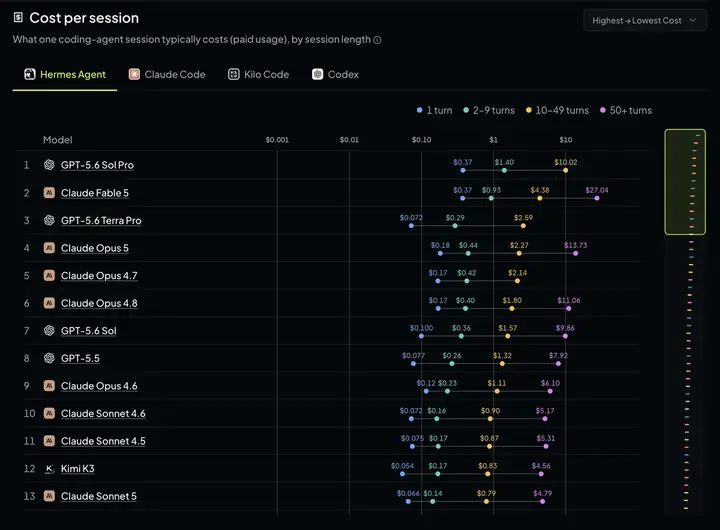The image size is (720, 530).
Task: Click the $0.01 axis label
Action: point(349,140)
